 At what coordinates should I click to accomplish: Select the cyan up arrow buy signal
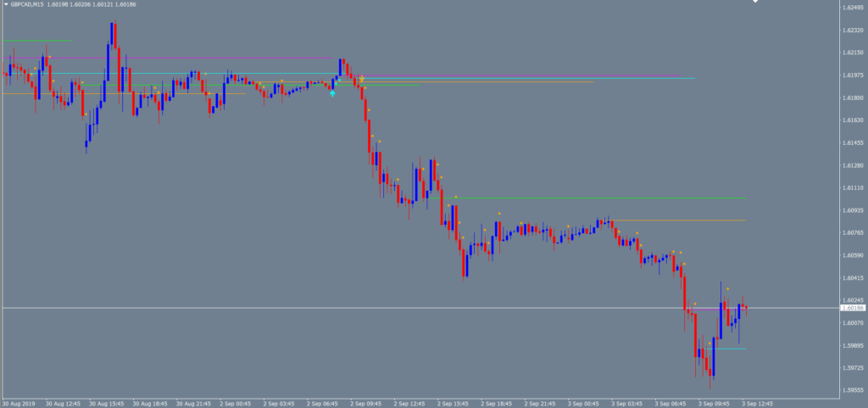tap(332, 93)
